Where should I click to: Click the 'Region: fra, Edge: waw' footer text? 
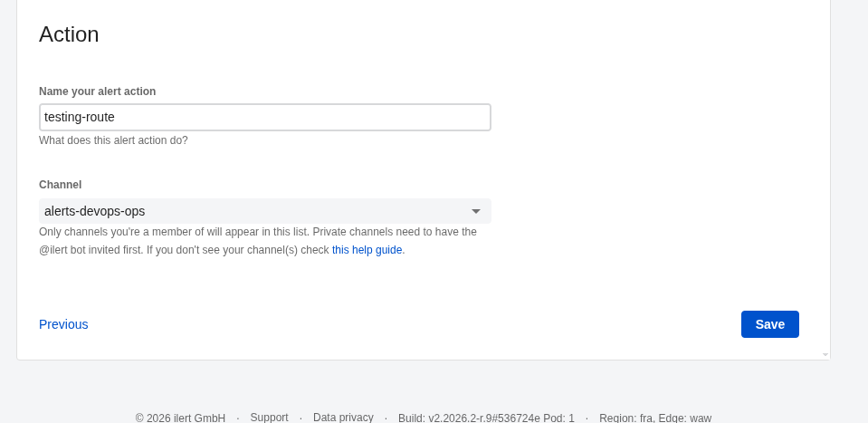[x=654, y=418]
